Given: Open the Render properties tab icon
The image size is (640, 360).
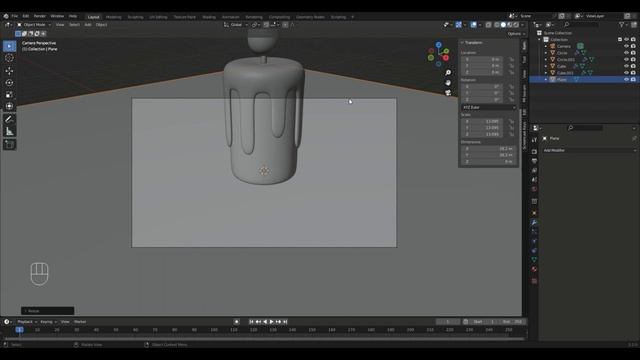Looking at the screenshot, I should pyautogui.click(x=534, y=151).
